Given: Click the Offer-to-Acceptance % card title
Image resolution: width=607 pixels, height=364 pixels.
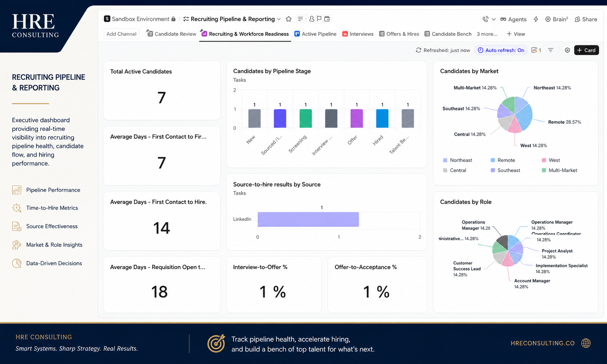Looking at the screenshot, I should (366, 267).
